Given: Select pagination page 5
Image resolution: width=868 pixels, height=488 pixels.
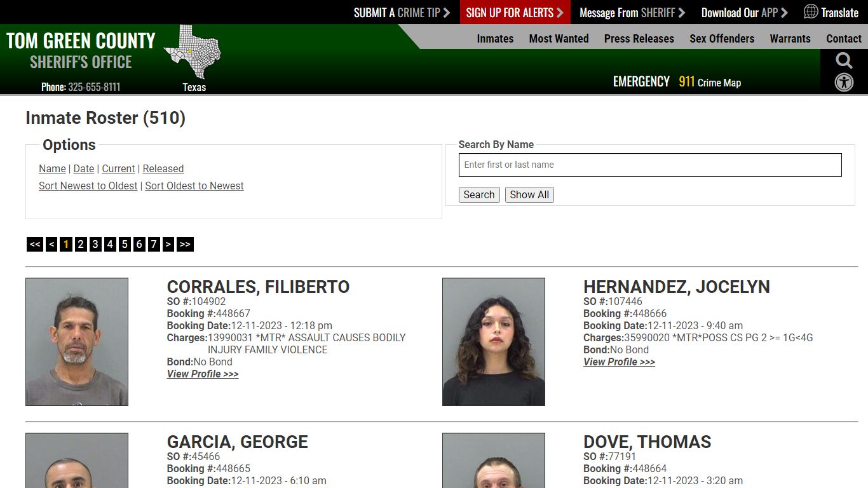Looking at the screenshot, I should coord(125,244).
